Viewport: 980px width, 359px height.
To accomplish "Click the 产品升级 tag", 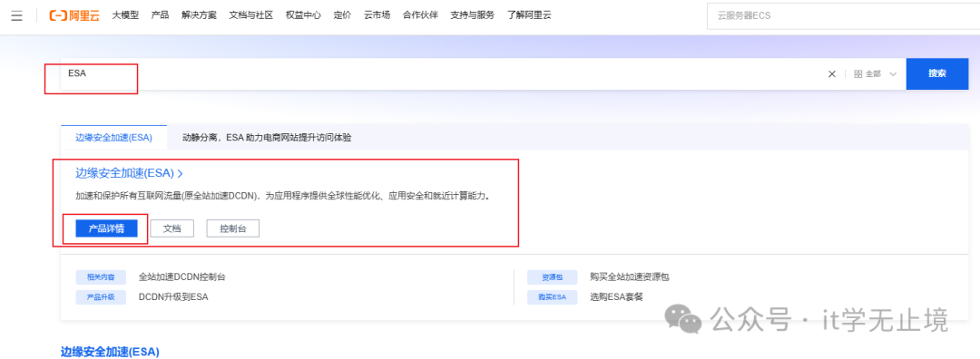I will [x=100, y=296].
